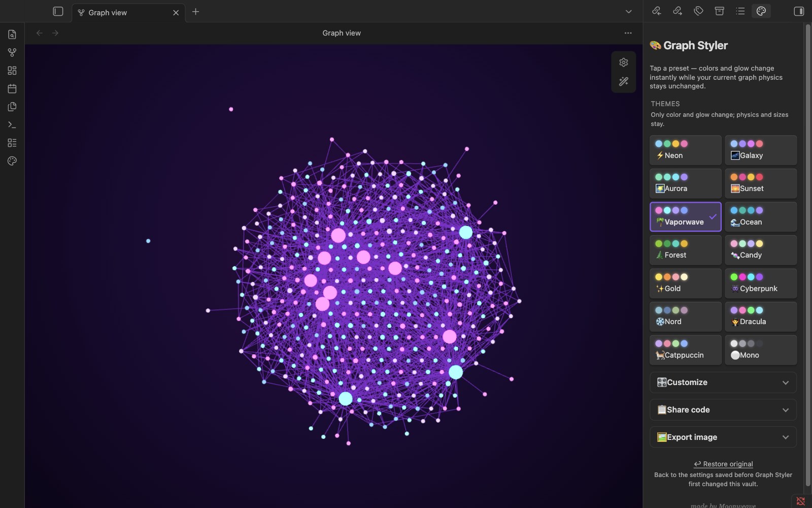
Task: Open the tags panel icon
Action: (x=698, y=11)
